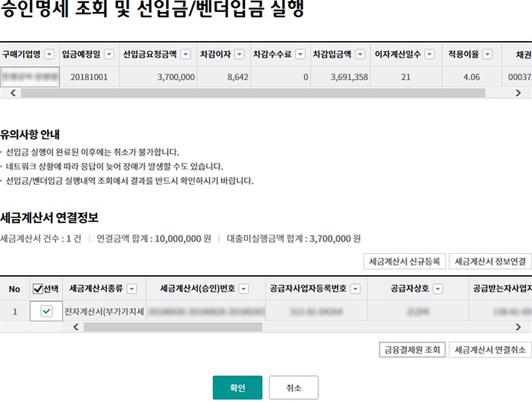Viewport: 532px width, 403px height.
Task: Open filter dropdown for 구매기업명 column
Action: click(x=49, y=55)
